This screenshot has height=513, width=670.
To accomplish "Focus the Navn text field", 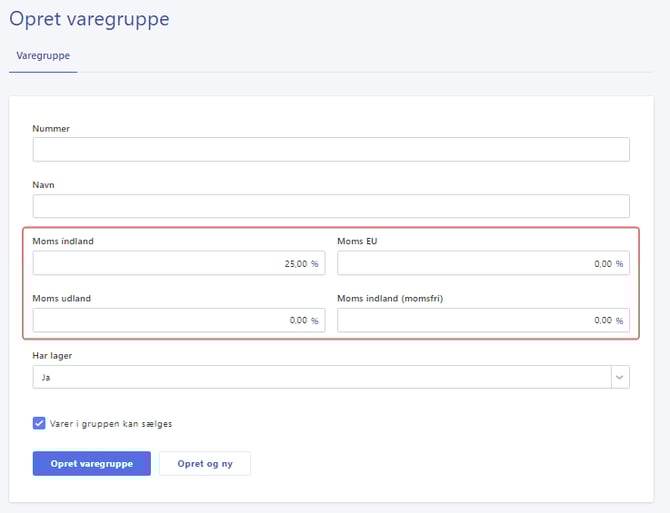I will click(331, 206).
